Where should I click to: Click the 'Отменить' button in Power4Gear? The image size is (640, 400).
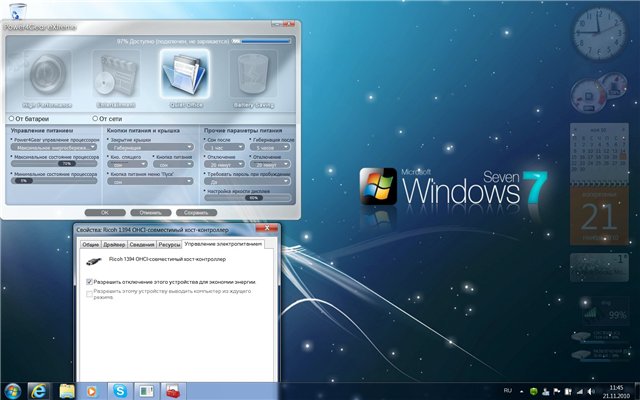point(151,213)
